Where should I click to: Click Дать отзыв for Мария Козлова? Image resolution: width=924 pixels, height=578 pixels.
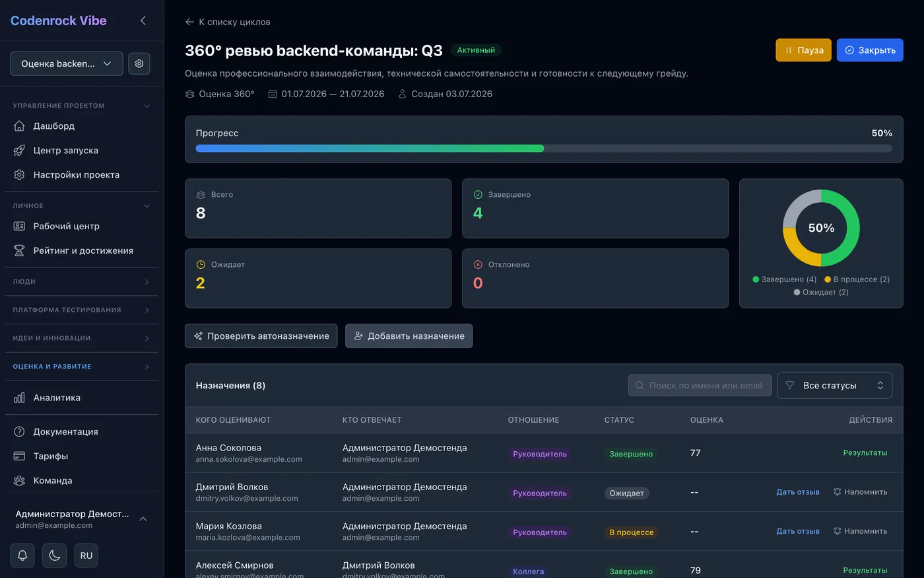coord(798,531)
